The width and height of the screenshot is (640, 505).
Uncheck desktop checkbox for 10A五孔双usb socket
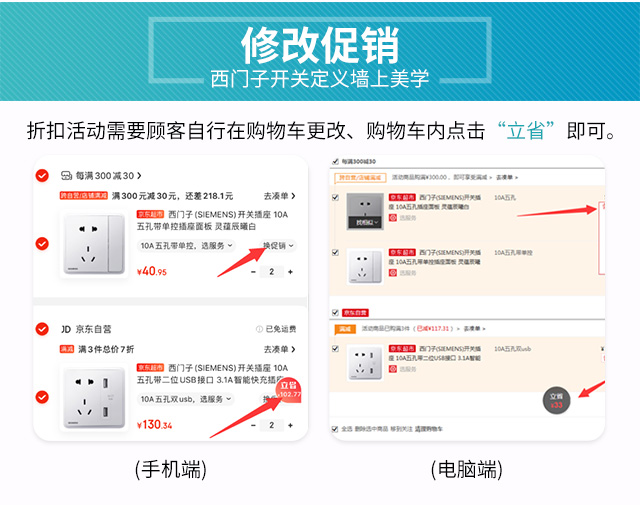tap(335, 349)
